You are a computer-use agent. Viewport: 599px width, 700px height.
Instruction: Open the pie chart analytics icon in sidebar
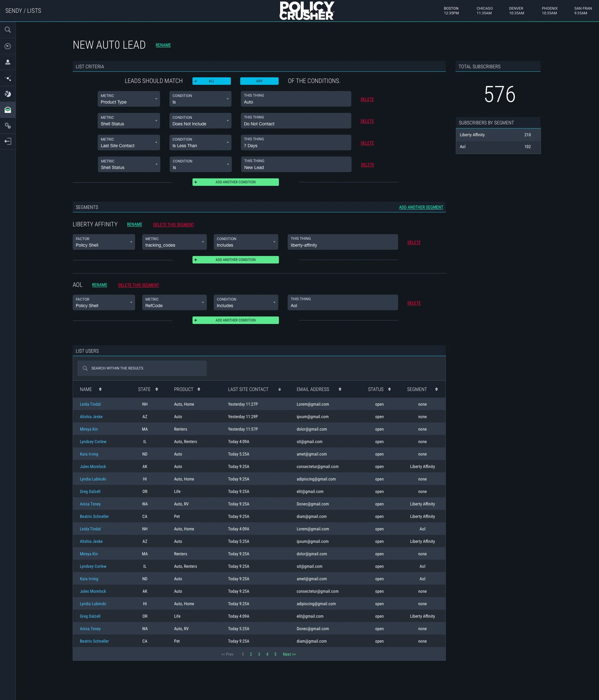[x=8, y=94]
